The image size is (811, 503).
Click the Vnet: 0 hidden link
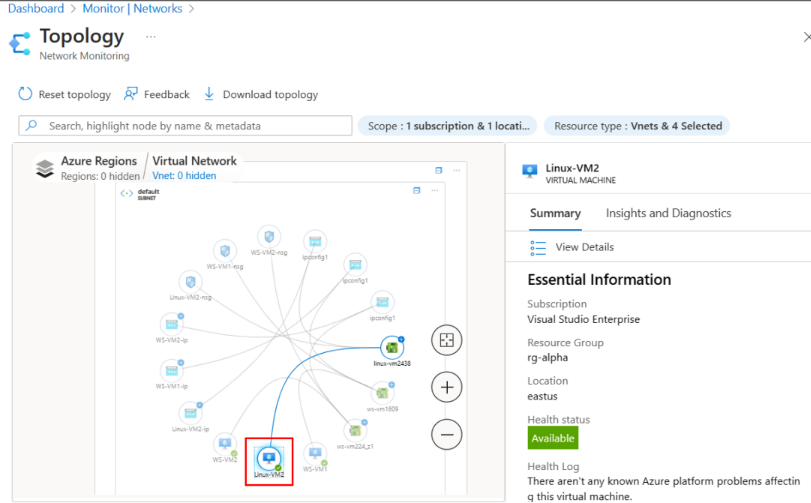[x=184, y=176]
